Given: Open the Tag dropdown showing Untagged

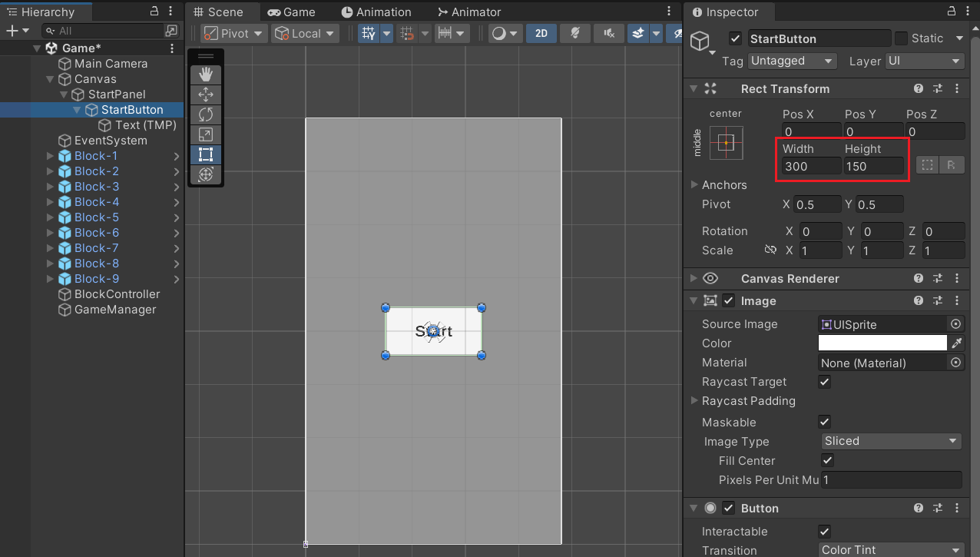Looking at the screenshot, I should click(792, 61).
